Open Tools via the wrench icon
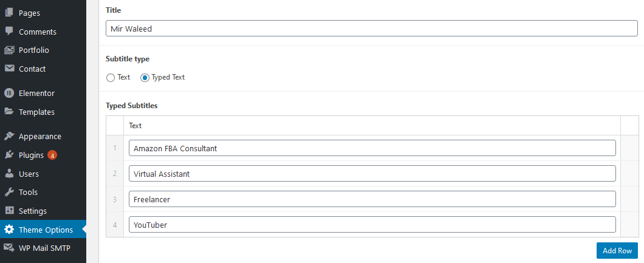644x263 pixels. tap(9, 192)
